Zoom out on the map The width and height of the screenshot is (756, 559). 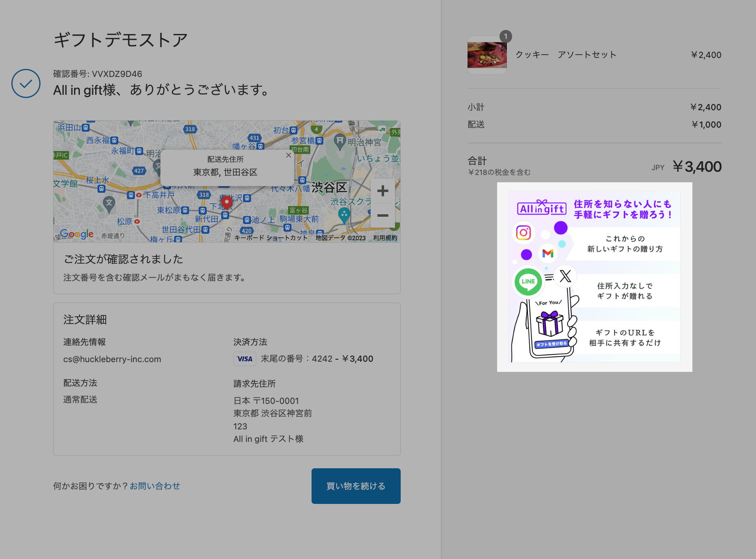pos(382,215)
